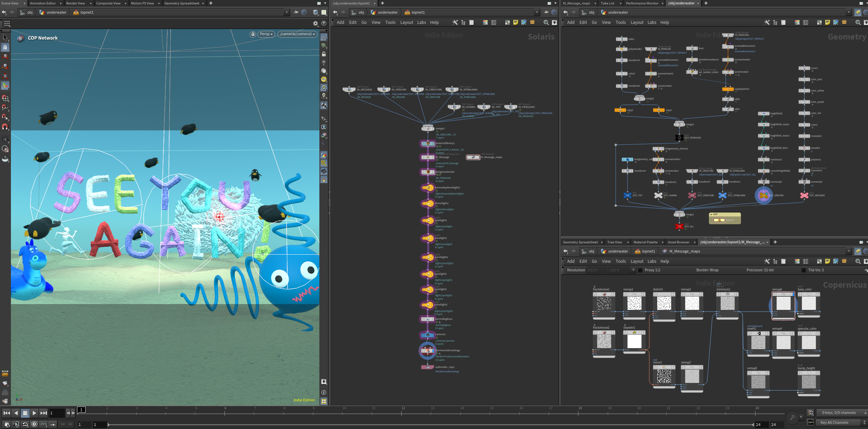The width and height of the screenshot is (868, 429).
Task: Click the lopnet1 breadcrumb in Copernicus path bar
Action: coord(648,251)
